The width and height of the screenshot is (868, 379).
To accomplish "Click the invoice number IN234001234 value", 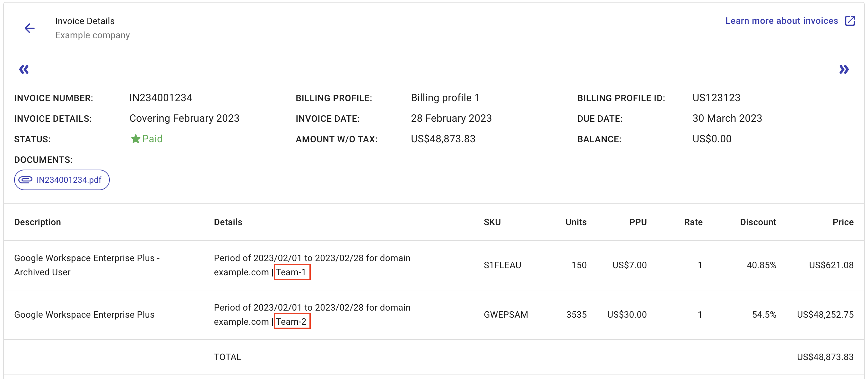I will (161, 98).
